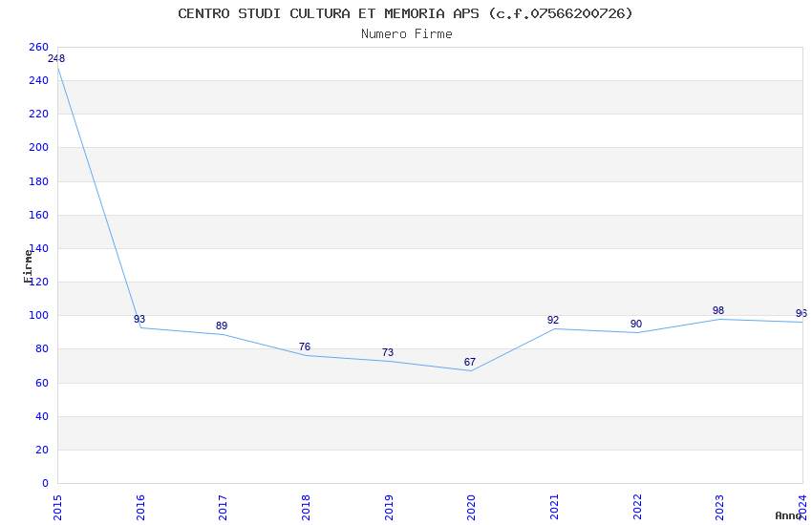Click the x-axis year 2016
This screenshot has height=525, width=812.
(x=140, y=508)
